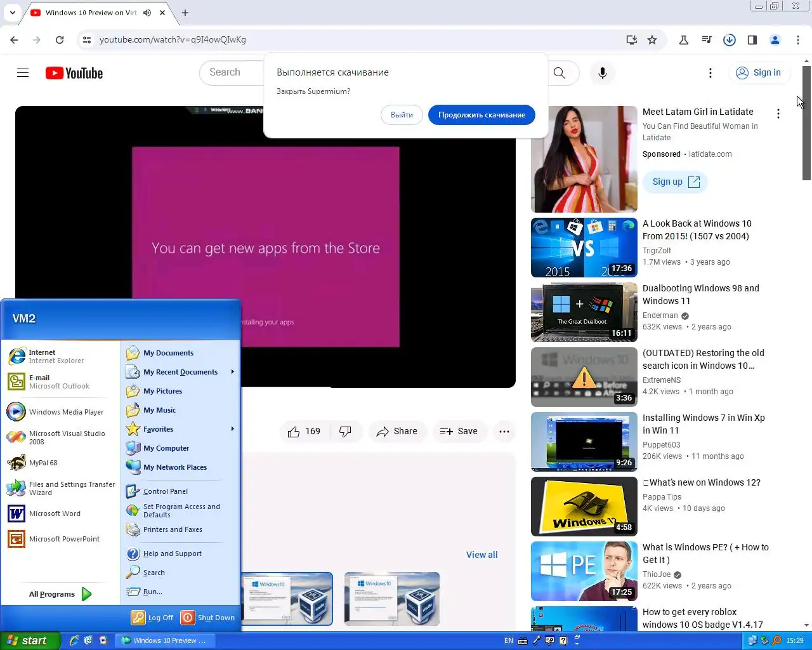Go to the YouTube home logo
This screenshot has height=650, width=812.
pyautogui.click(x=74, y=73)
